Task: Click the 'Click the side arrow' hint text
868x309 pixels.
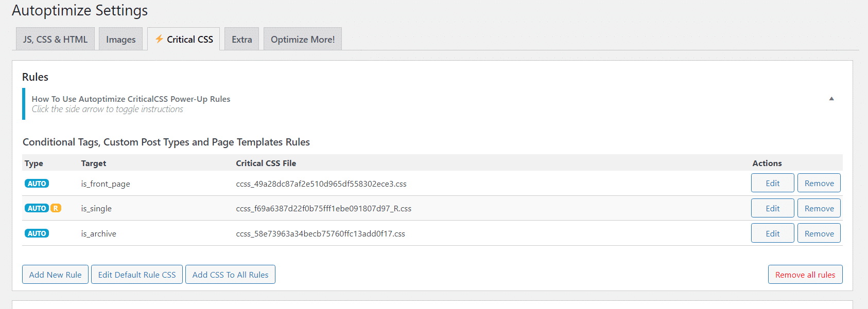Action: [107, 109]
